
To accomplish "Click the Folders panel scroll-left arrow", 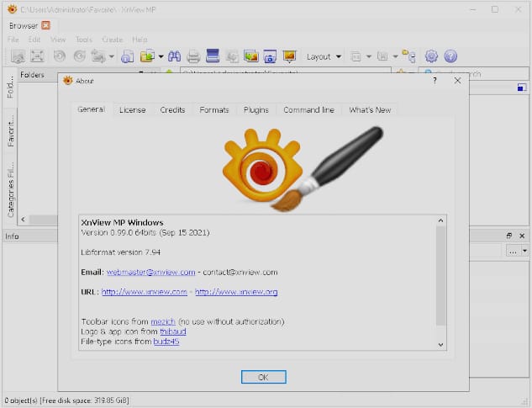I will pyautogui.click(x=23, y=220).
